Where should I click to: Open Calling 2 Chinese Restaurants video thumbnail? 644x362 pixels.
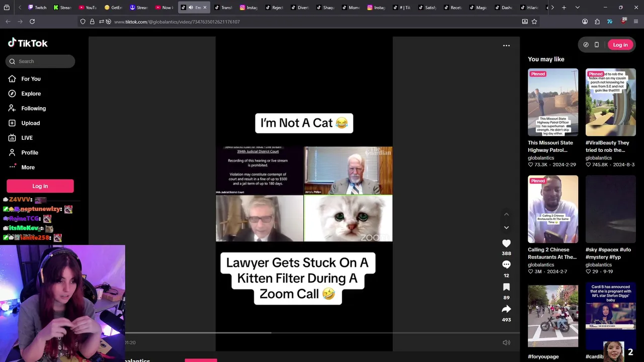tap(553, 209)
